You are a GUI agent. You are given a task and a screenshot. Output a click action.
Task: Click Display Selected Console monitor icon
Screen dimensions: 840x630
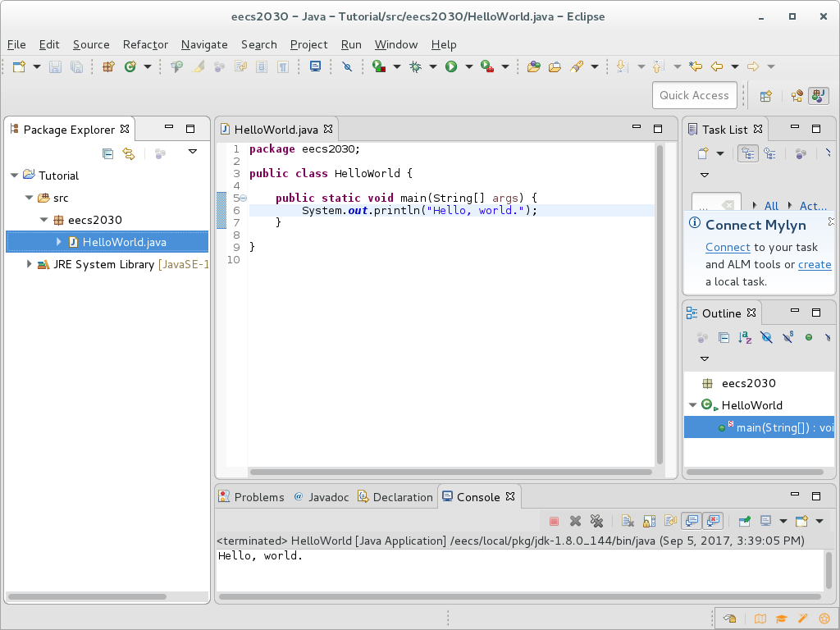(x=766, y=521)
